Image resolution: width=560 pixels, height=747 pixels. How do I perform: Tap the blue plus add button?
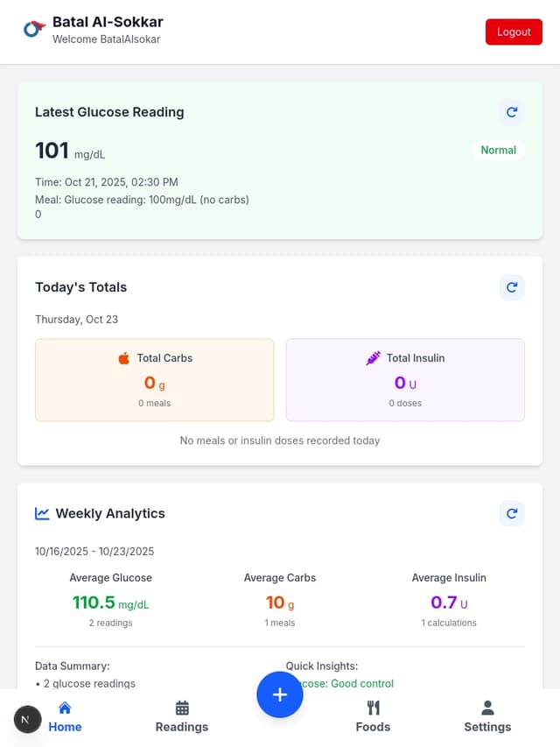[x=279, y=694]
